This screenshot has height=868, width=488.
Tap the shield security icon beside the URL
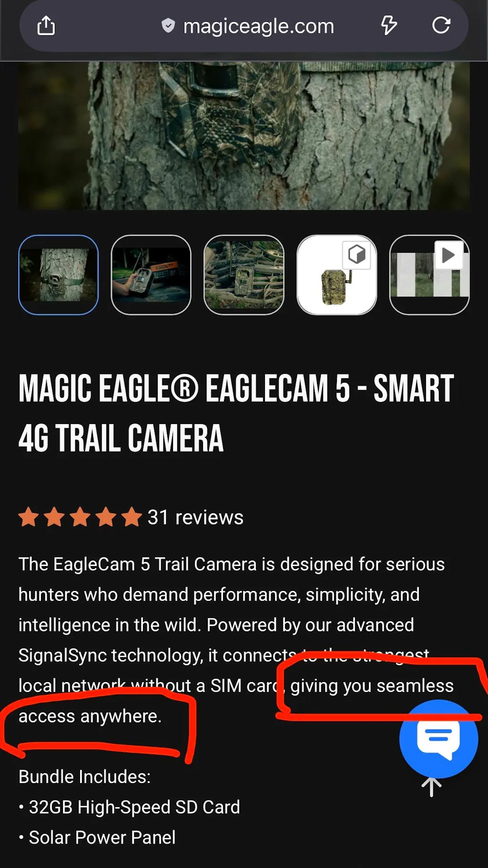[168, 26]
